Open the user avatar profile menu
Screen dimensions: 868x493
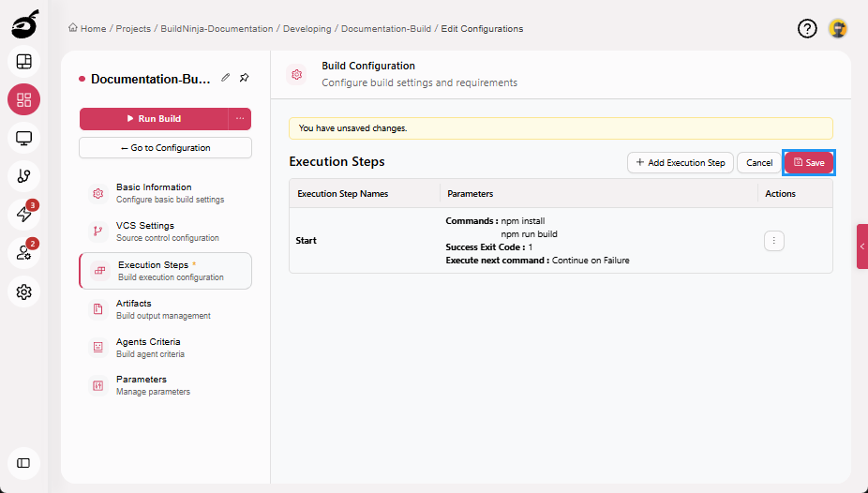[x=838, y=29]
